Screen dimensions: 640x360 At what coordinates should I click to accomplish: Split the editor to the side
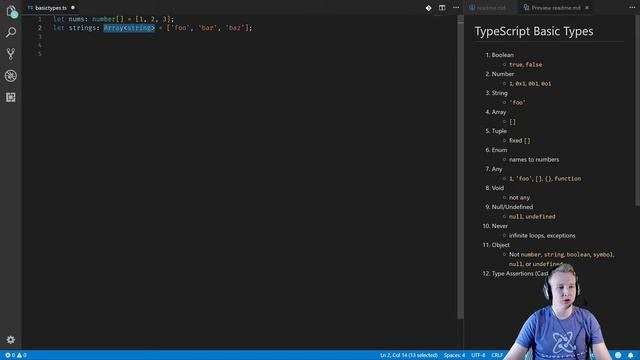point(442,8)
